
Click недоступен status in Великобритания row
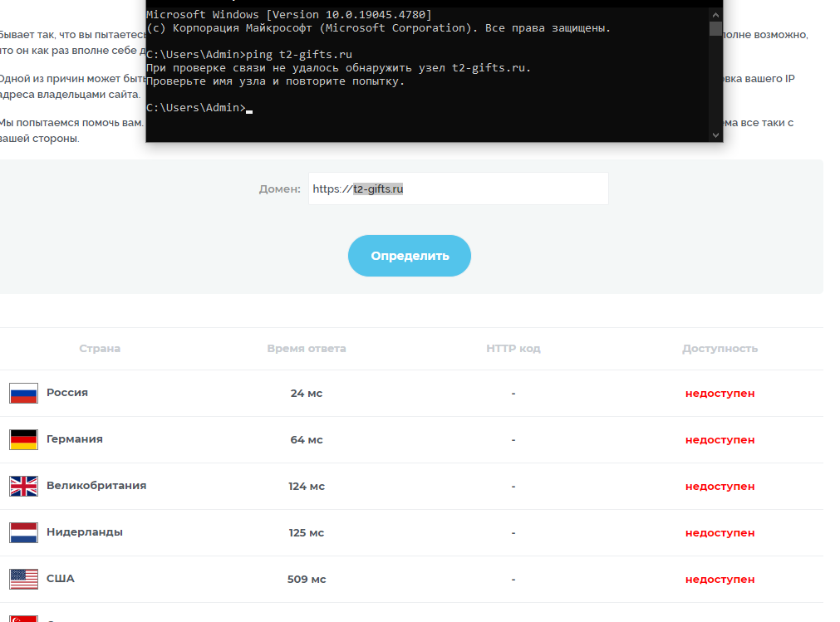720,487
